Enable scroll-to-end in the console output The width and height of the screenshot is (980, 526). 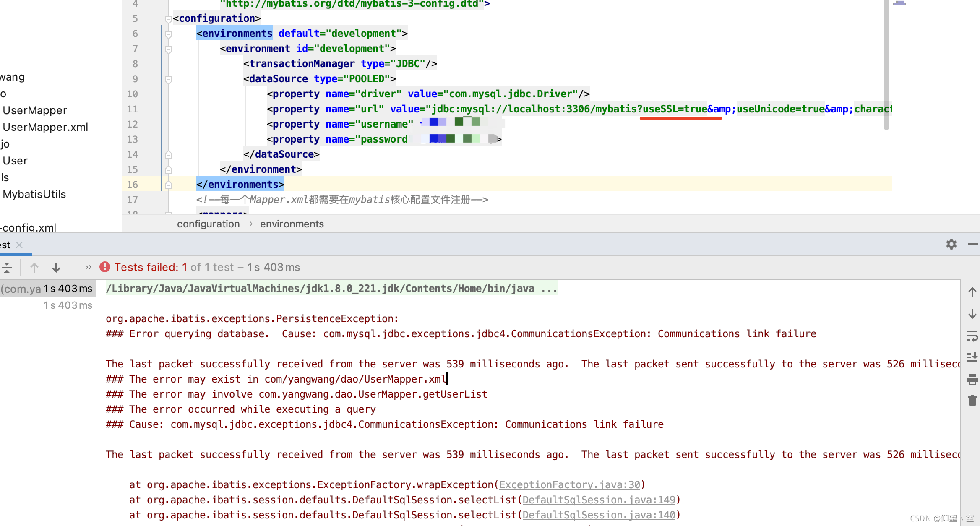973,357
